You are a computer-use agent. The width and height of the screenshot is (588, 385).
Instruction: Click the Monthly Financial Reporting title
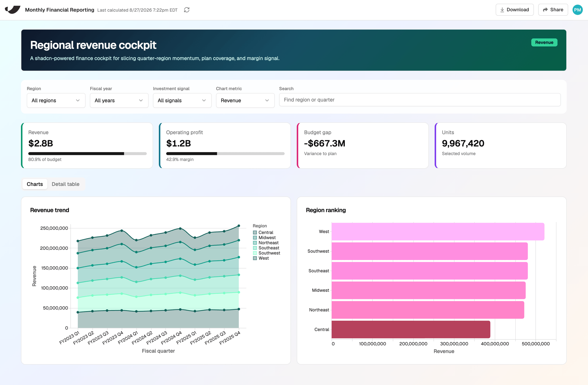tap(60, 10)
